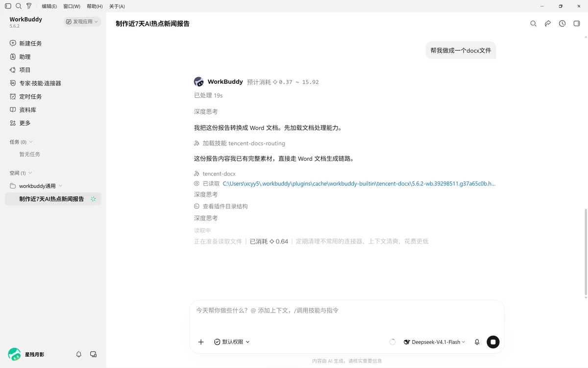This screenshot has height=368, width=588.
Task: Open the 编辑(E) menu
Action: click(49, 6)
